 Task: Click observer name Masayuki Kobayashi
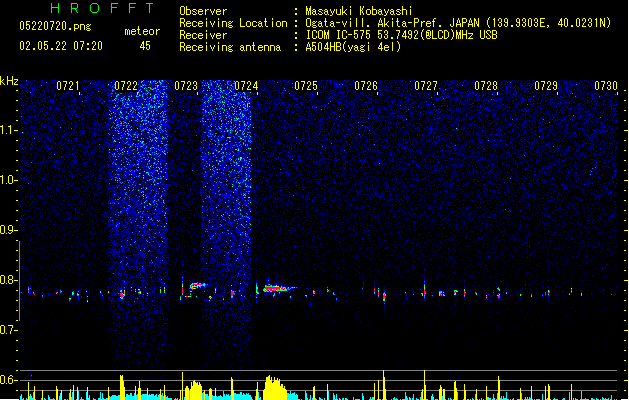tap(359, 11)
